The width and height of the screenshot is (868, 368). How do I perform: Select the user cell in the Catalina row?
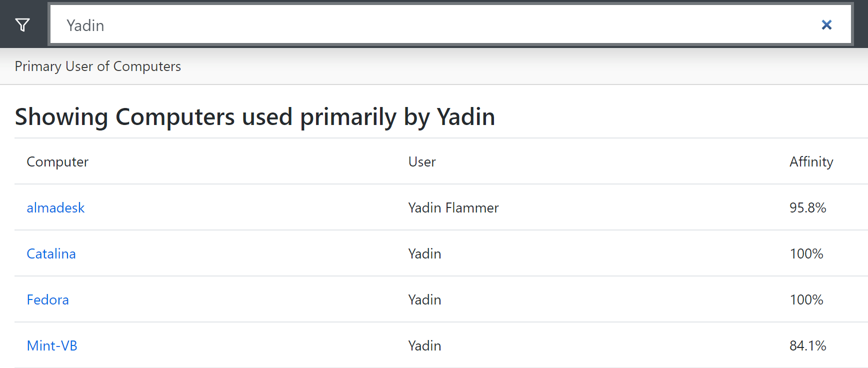pyautogui.click(x=424, y=254)
